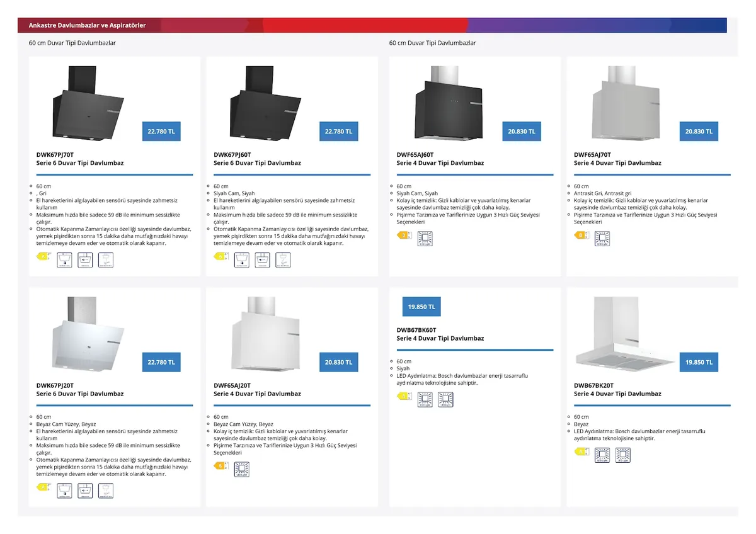Click the LED light icon under DWF65AJ70T
756x534 pixels.
602,238
